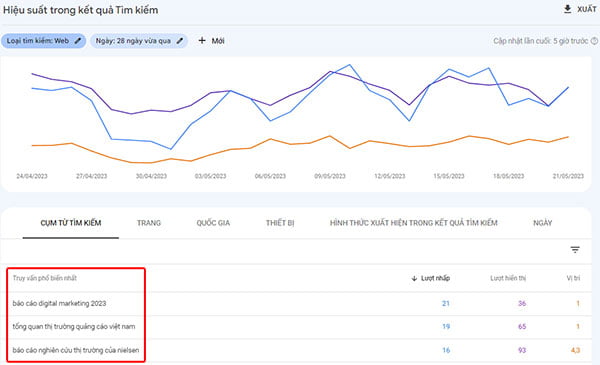600x365 pixels.
Task: Click chart at 09/05/2023 date marker
Action: click(330, 176)
